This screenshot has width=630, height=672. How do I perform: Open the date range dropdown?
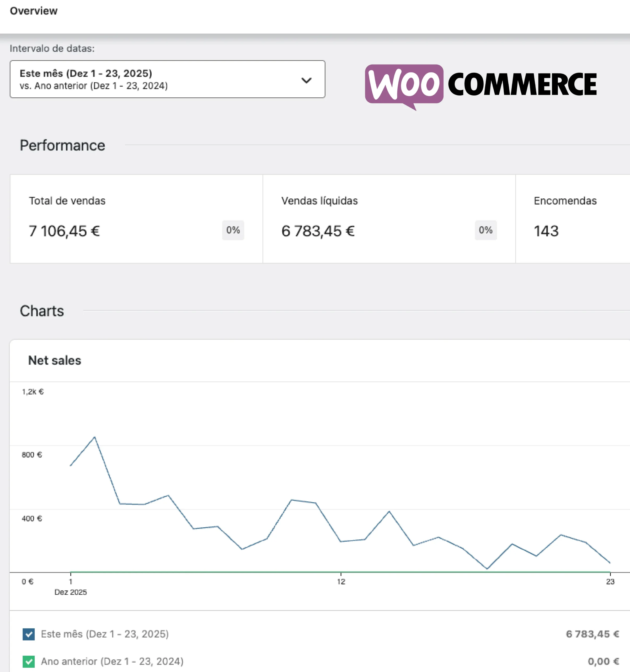[167, 79]
